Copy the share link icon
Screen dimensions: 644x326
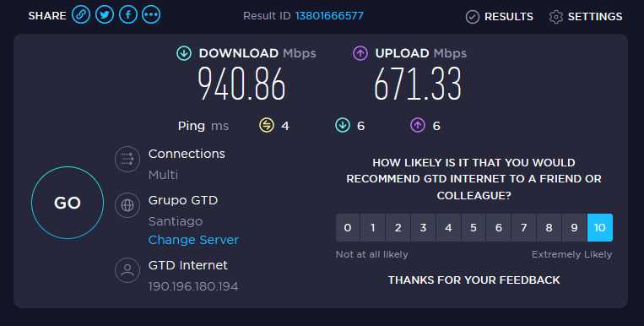click(x=81, y=15)
